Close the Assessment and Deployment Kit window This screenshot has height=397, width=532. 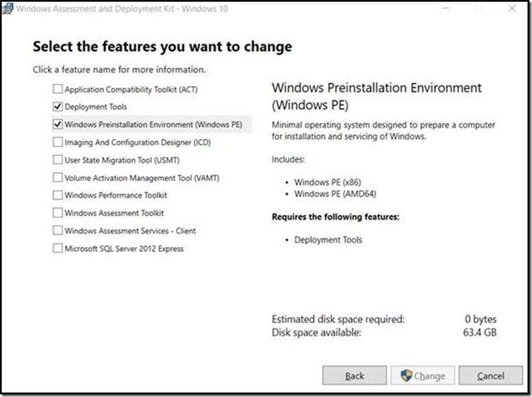coord(512,9)
